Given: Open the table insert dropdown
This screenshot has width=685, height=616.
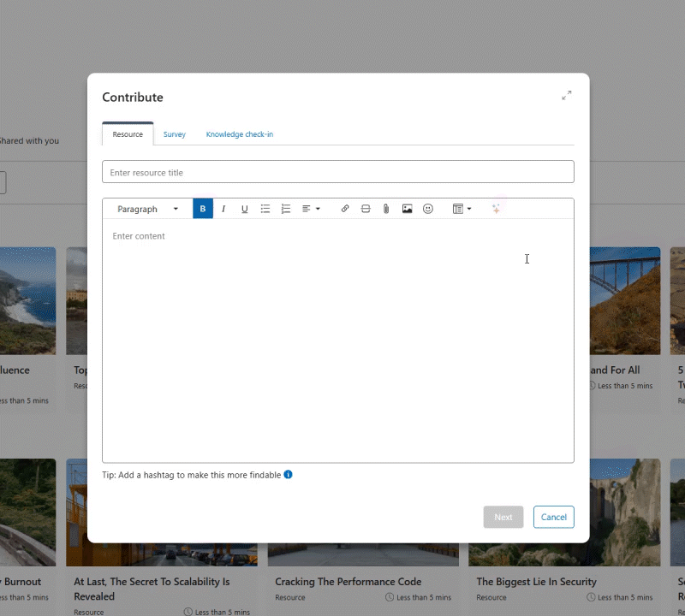Looking at the screenshot, I should pyautogui.click(x=462, y=208).
